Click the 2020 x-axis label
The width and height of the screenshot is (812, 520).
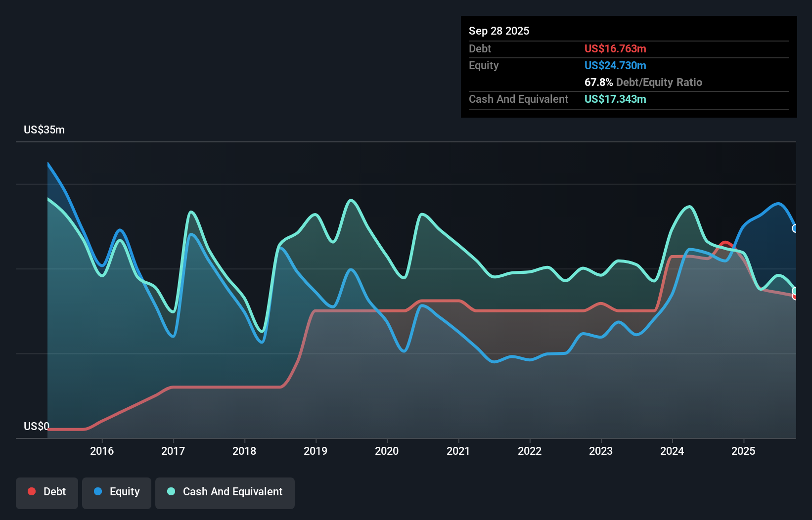387,451
